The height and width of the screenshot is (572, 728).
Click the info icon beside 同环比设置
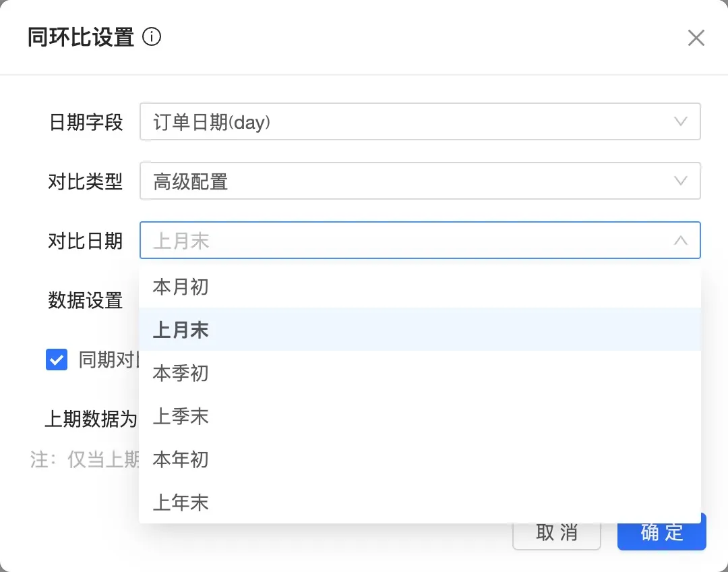152,37
